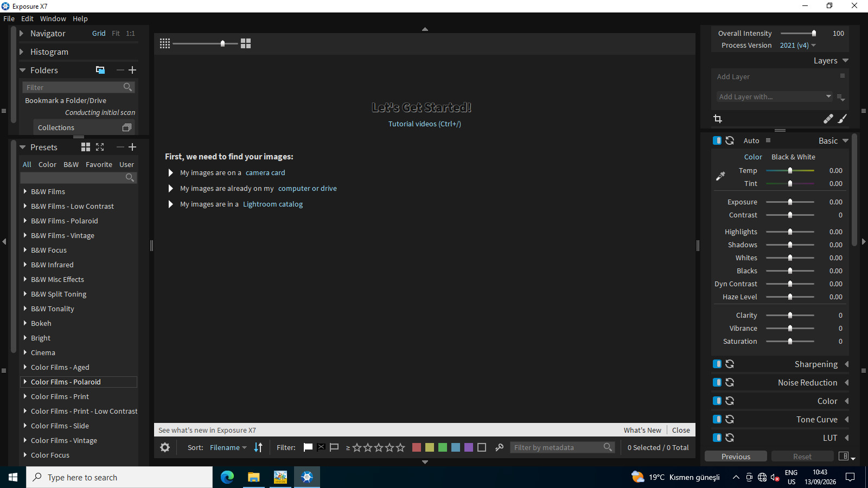Disable the Noise Reduction panel toggle
This screenshot has width=868, height=488.
click(717, 382)
